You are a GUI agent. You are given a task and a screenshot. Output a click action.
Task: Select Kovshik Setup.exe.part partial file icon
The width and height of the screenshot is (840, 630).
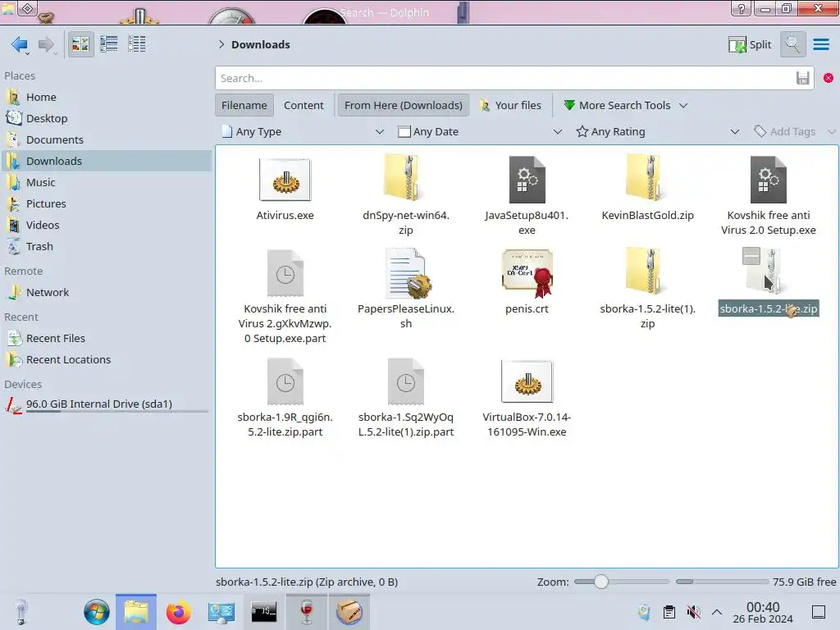point(285,273)
